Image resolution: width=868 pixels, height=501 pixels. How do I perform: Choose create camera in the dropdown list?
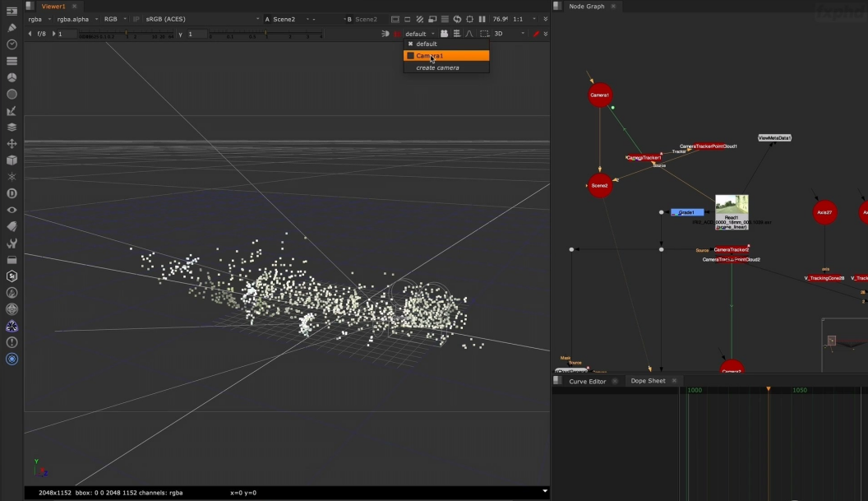click(x=437, y=67)
